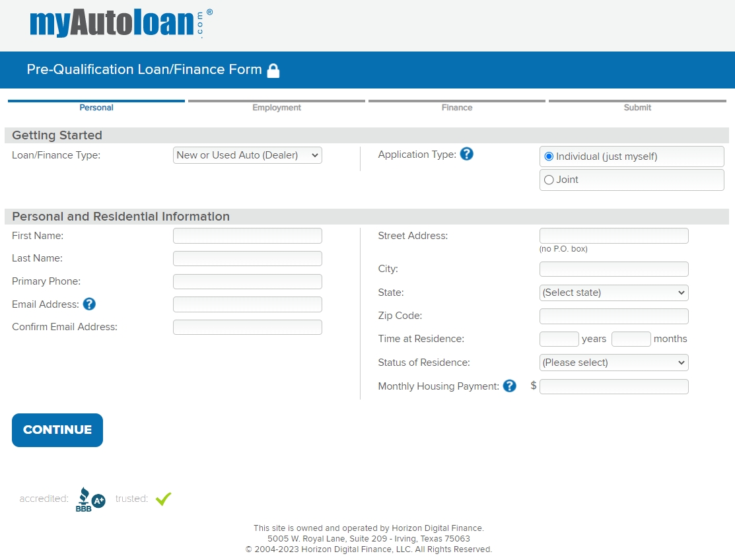
Task: Focus the Street Address field
Action: tap(613, 236)
